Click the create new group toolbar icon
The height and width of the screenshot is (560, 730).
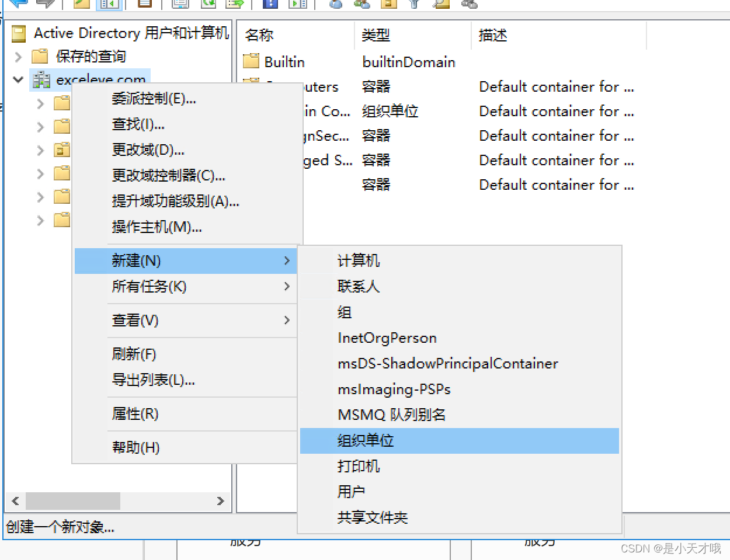[x=361, y=5]
